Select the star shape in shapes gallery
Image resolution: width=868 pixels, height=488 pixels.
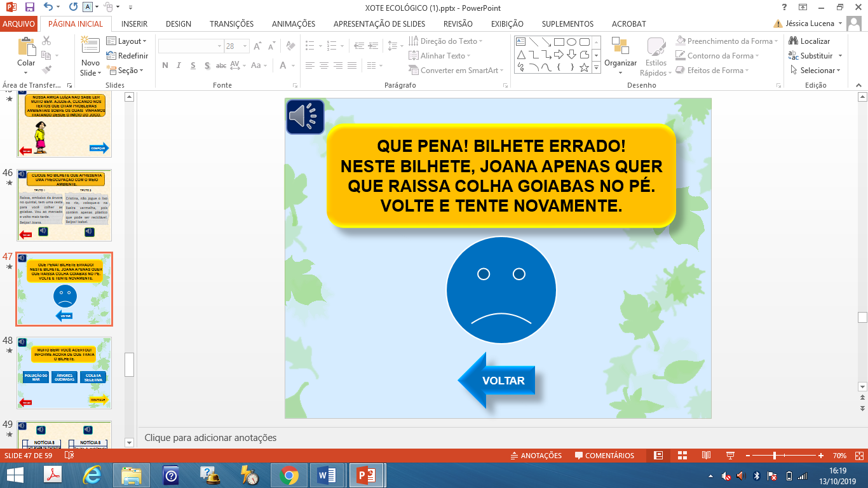(x=584, y=67)
